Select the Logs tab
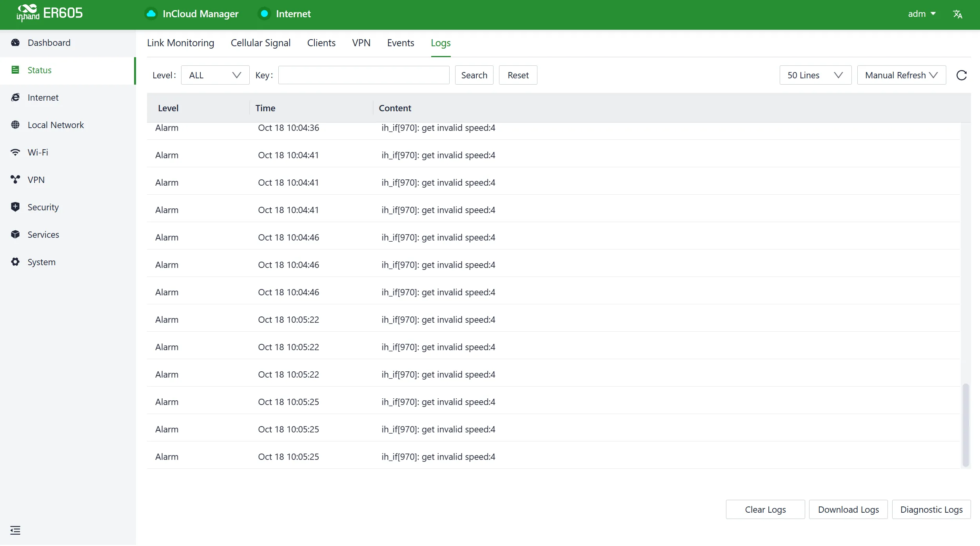 (x=441, y=43)
